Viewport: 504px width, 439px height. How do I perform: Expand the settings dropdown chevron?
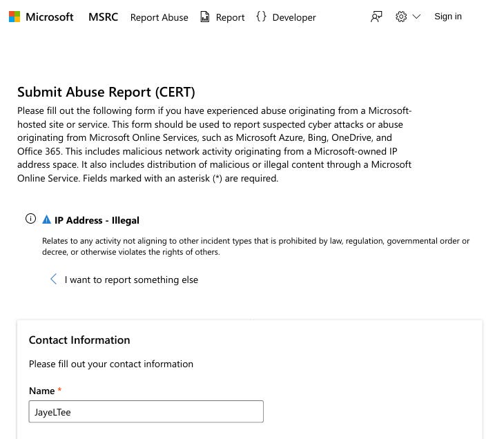pos(416,17)
